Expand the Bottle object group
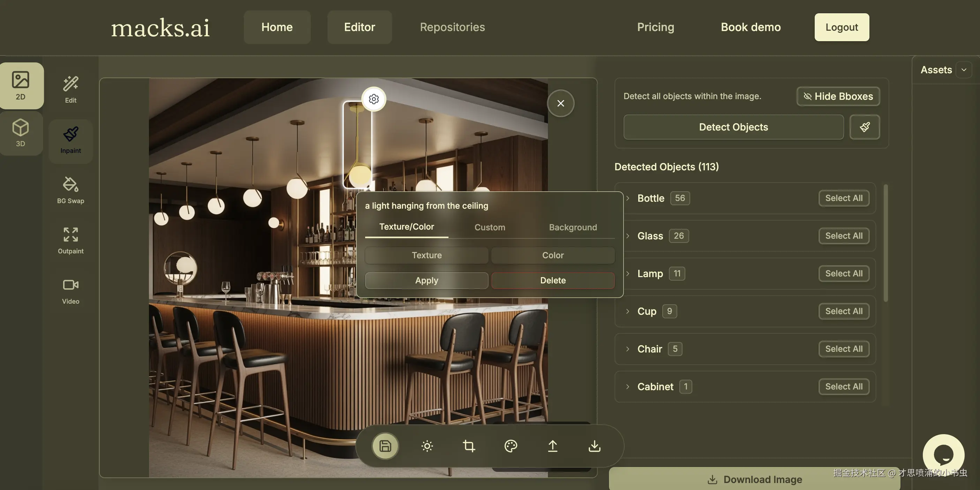Image resolution: width=980 pixels, height=490 pixels. click(x=628, y=198)
